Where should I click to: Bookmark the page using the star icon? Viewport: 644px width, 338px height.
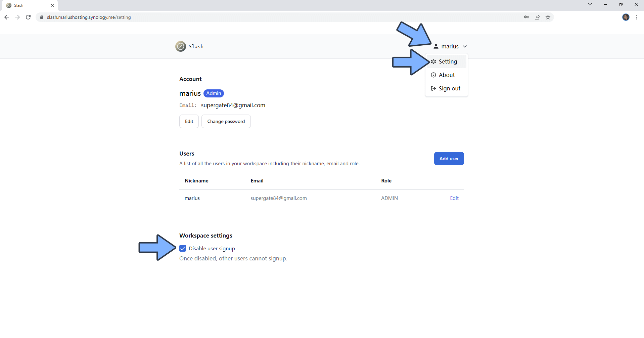click(x=548, y=17)
